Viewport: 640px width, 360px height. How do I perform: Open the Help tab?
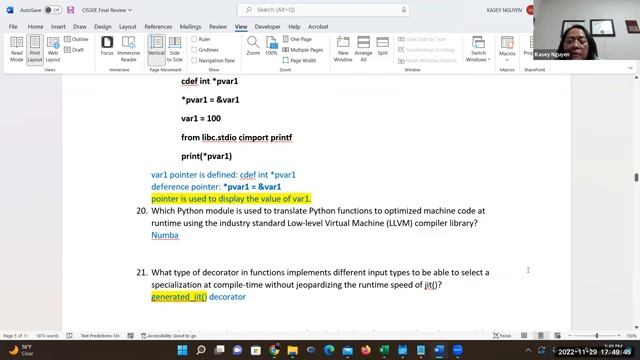(x=294, y=27)
